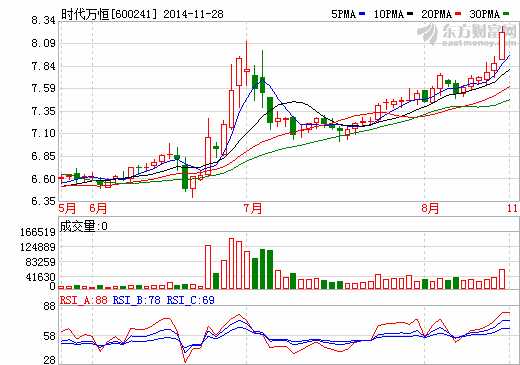
Task: Click the RSI_B:78 indicator label
Action: [137, 300]
